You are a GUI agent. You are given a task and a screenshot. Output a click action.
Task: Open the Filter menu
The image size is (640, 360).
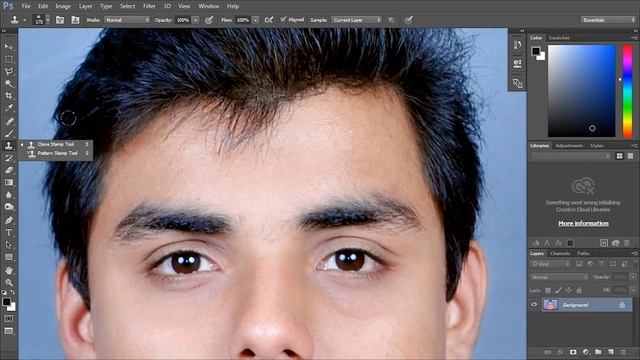tap(149, 6)
